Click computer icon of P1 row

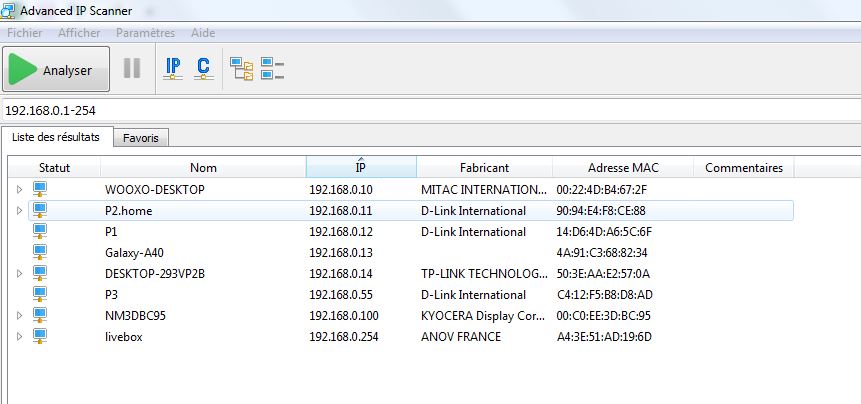(40, 232)
